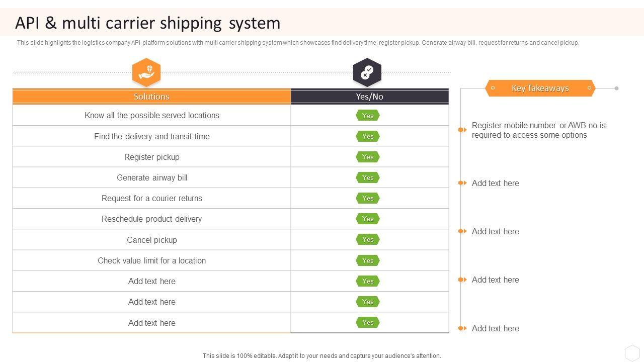644x362 pixels.
Task: Select the slide title API & multi carrier shipping system
Action: pos(148,23)
